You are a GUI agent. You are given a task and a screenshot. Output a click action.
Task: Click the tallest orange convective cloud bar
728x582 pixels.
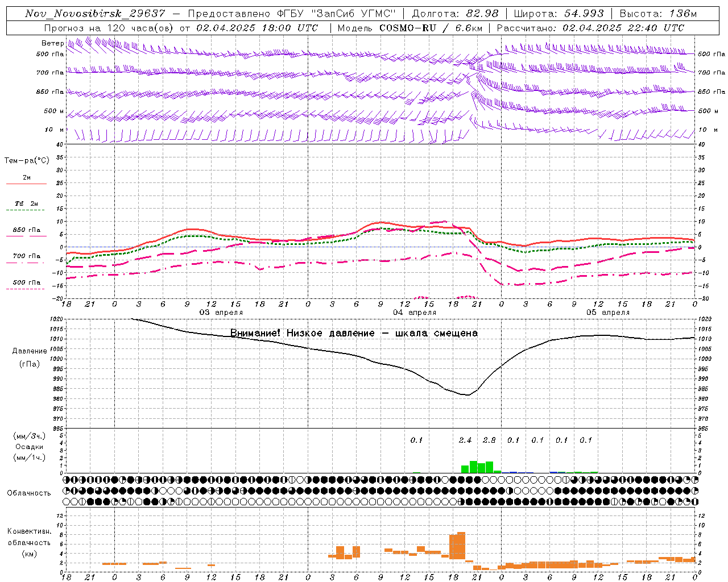pyautogui.click(x=461, y=546)
